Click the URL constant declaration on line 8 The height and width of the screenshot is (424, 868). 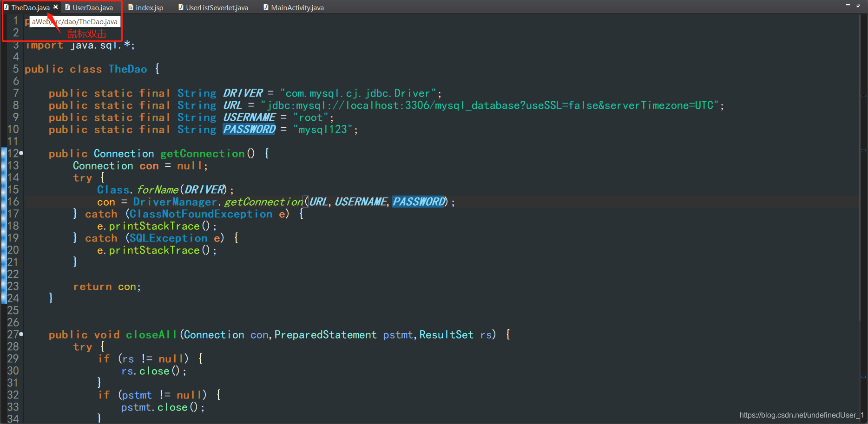pyautogui.click(x=233, y=105)
